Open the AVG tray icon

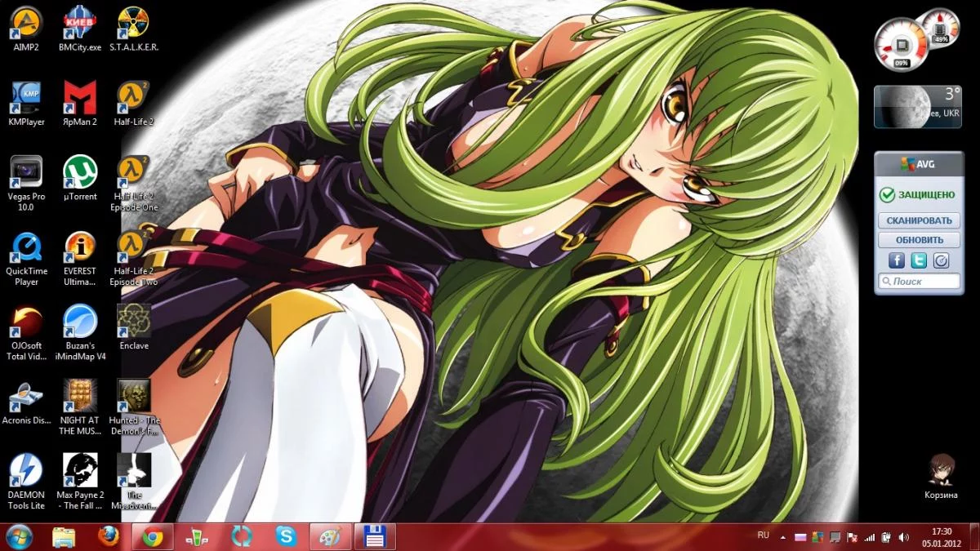coord(817,538)
